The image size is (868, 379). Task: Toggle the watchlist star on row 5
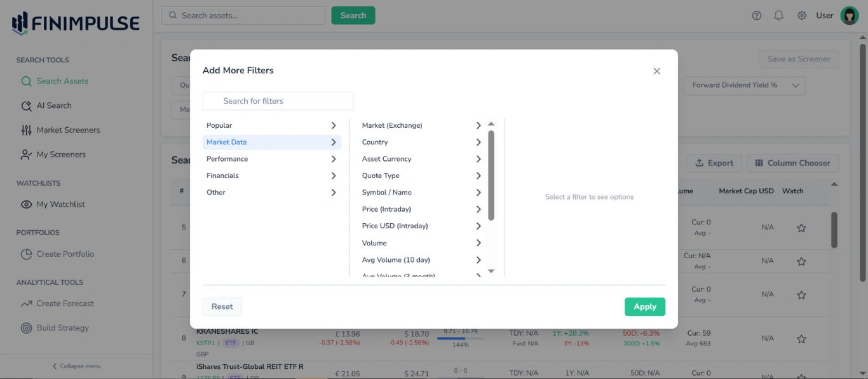coord(801,227)
